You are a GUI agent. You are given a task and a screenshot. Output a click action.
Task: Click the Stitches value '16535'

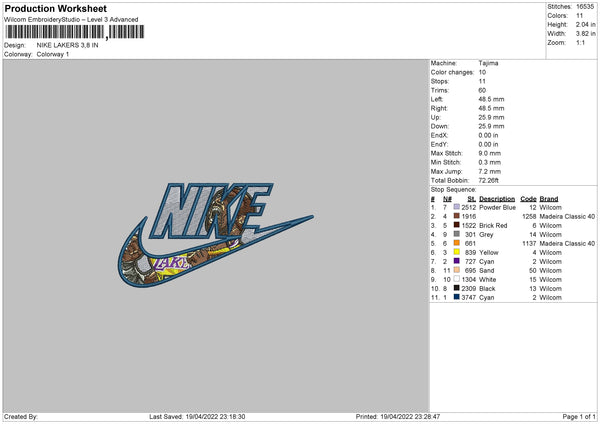click(x=585, y=7)
